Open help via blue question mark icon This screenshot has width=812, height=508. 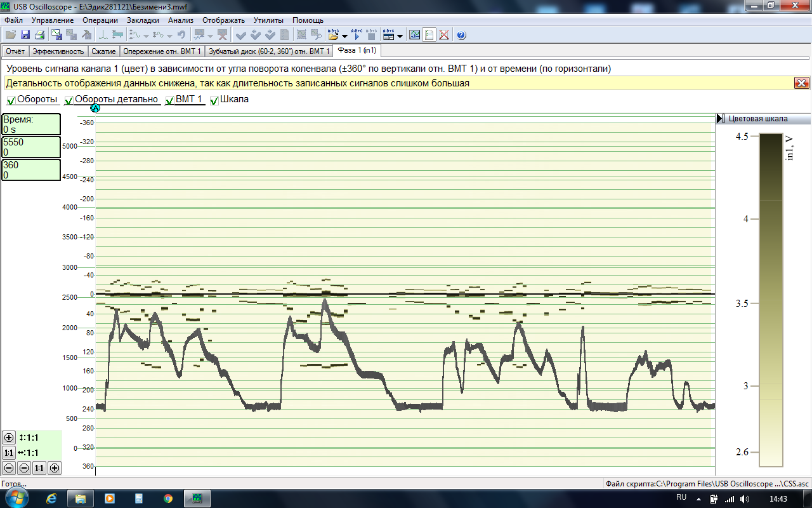click(461, 35)
